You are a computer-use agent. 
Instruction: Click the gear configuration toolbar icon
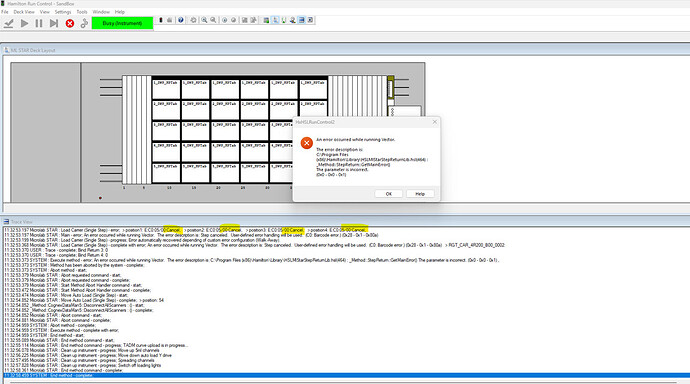193,20
